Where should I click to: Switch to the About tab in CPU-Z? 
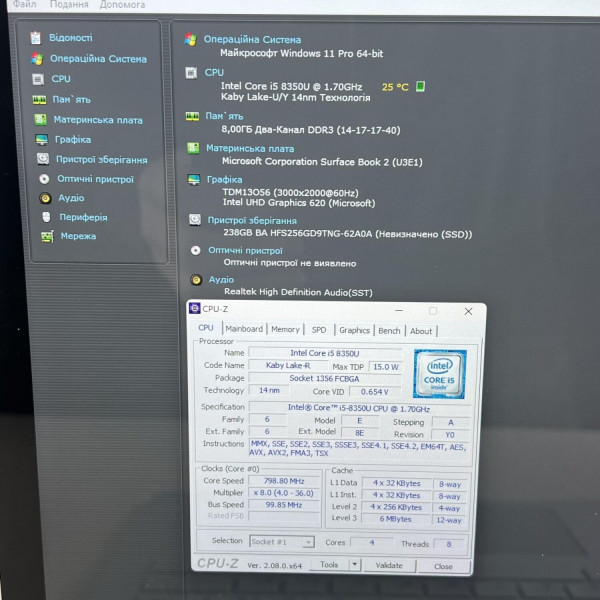point(421,331)
